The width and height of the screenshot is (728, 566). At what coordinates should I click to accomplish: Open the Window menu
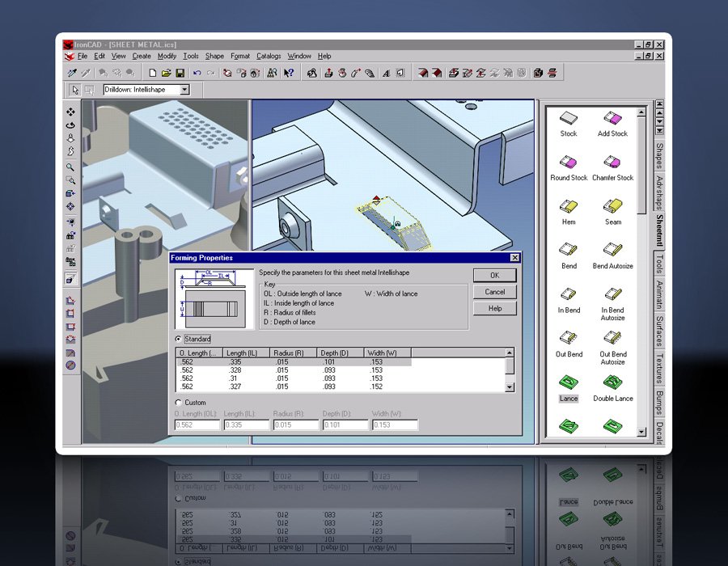click(x=299, y=56)
